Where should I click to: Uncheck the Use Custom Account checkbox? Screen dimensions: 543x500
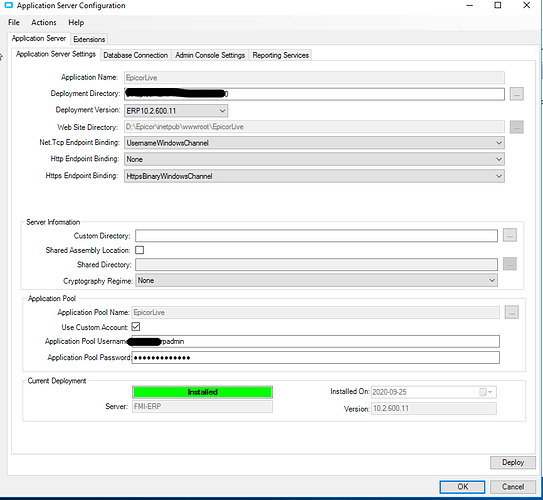[136, 327]
